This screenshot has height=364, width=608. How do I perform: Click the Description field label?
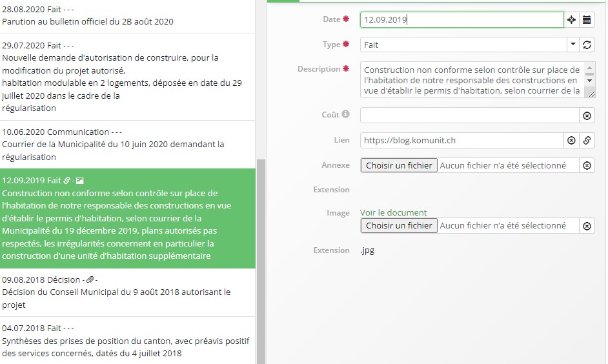(x=319, y=69)
